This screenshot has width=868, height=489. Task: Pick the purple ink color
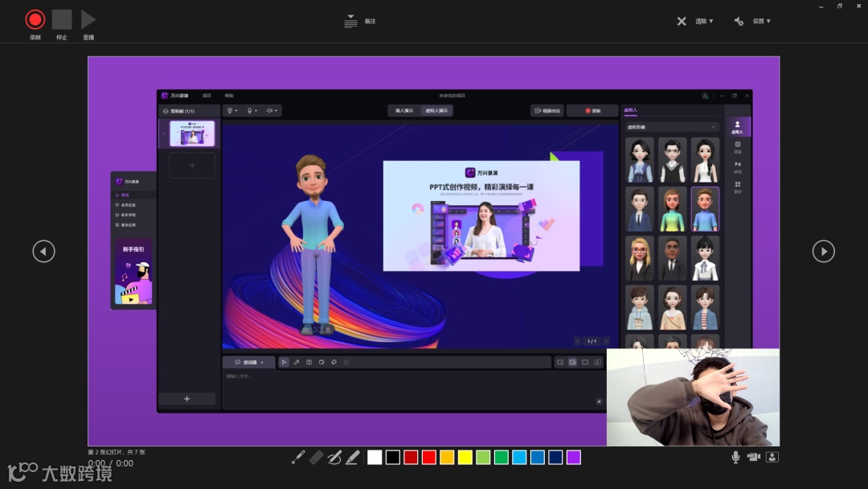574,458
